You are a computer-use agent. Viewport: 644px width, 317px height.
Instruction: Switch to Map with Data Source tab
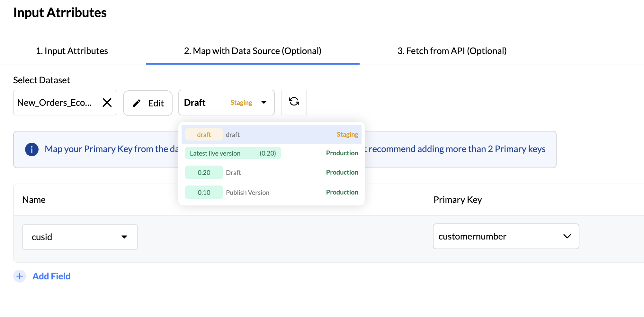coord(253,51)
